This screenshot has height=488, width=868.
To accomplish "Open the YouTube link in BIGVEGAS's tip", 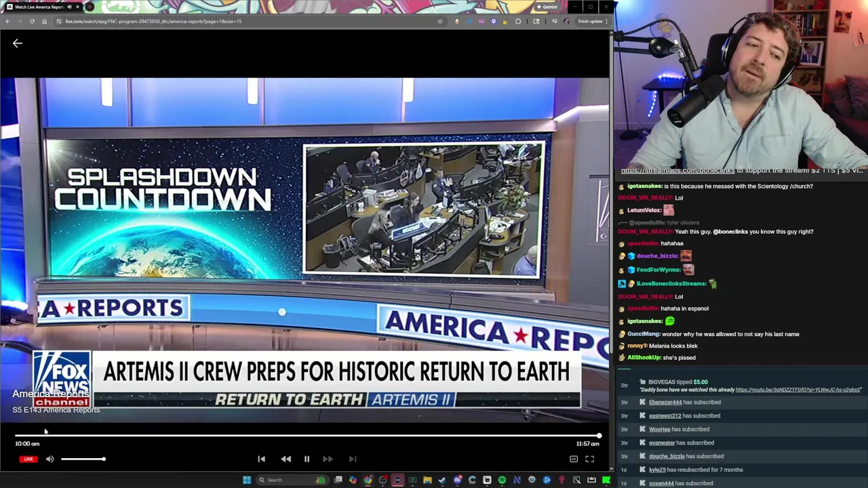I will 798,390.
